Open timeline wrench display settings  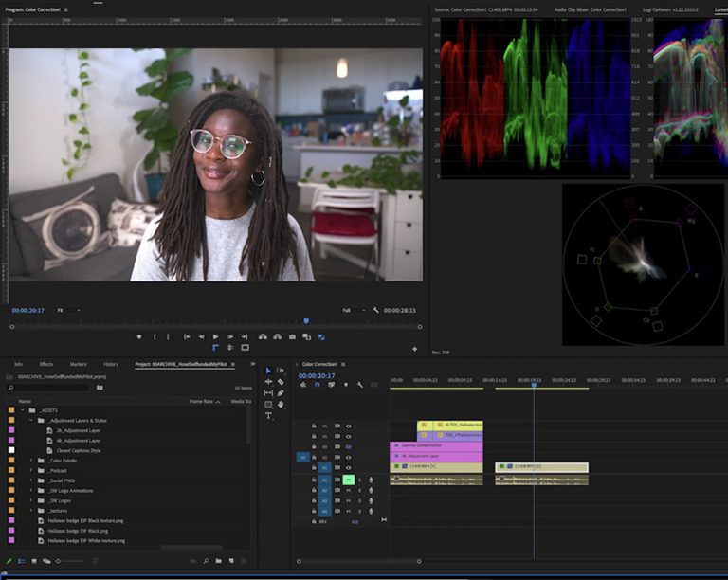(359, 385)
